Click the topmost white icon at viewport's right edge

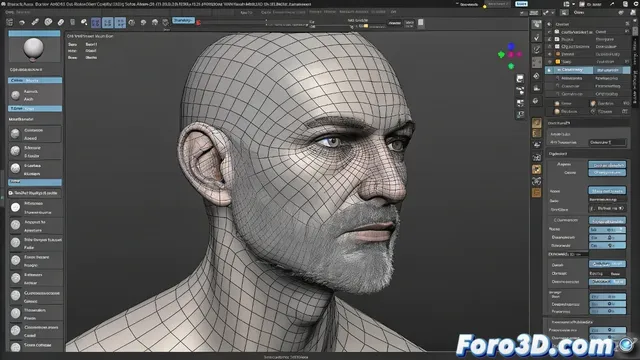[520, 78]
